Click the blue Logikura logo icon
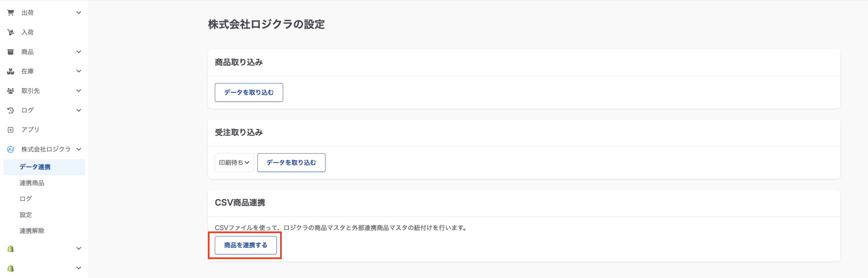Screen dimensions: 868x278 pyautogui.click(x=11, y=149)
